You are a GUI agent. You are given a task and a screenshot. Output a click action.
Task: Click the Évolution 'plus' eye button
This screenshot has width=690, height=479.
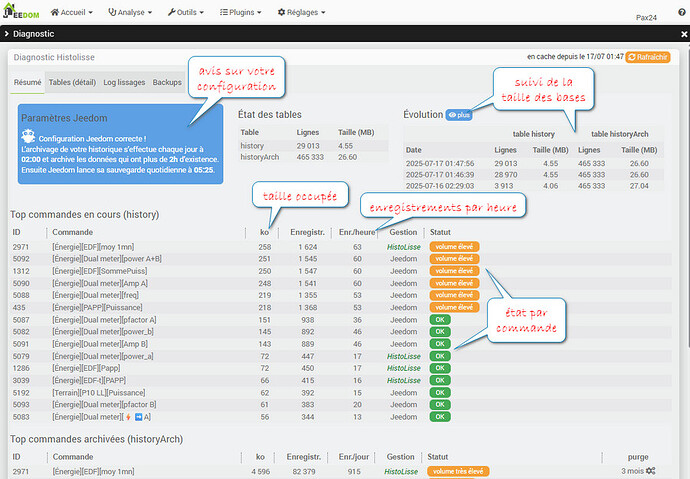[459, 115]
